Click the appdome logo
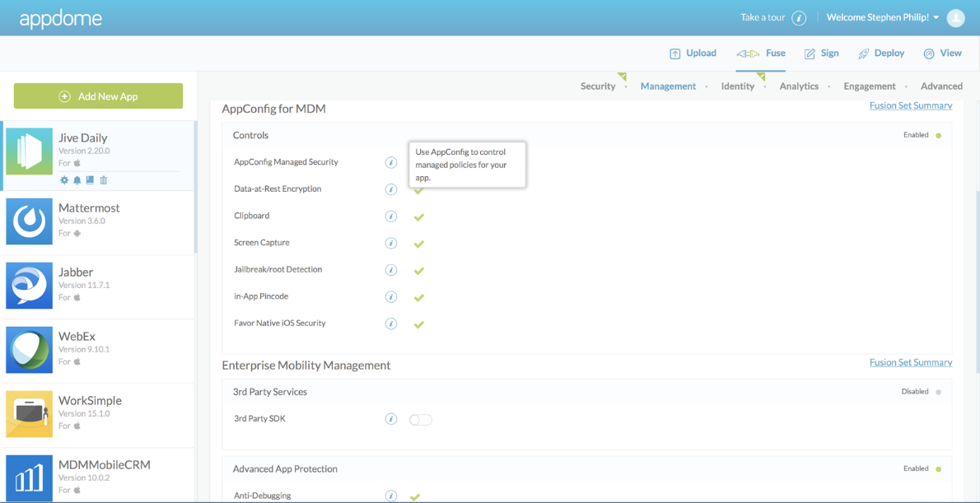The image size is (980, 503). point(61,19)
